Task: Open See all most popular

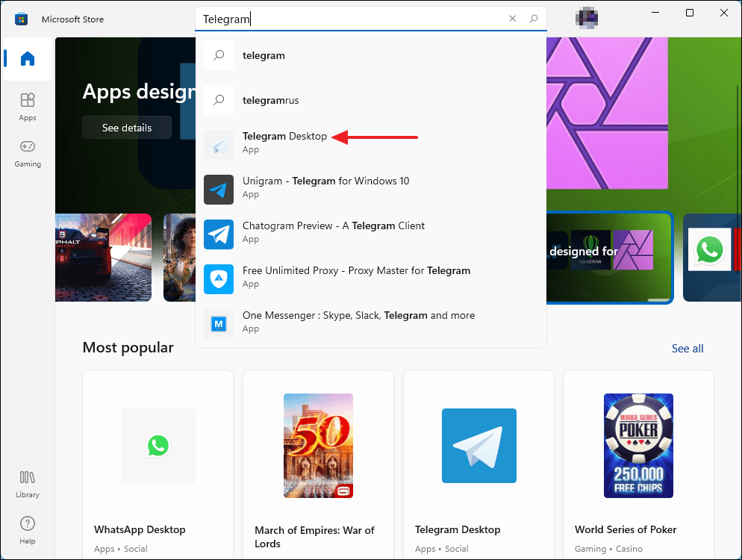Action: tap(687, 349)
